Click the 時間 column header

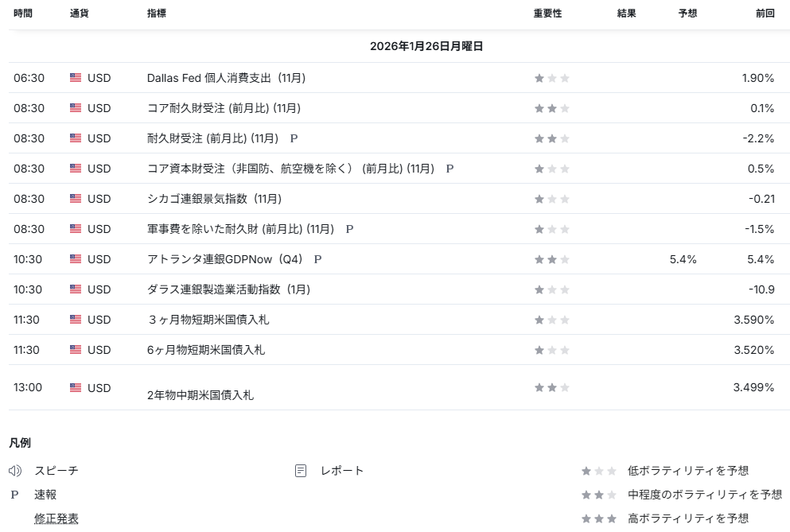tap(23, 14)
